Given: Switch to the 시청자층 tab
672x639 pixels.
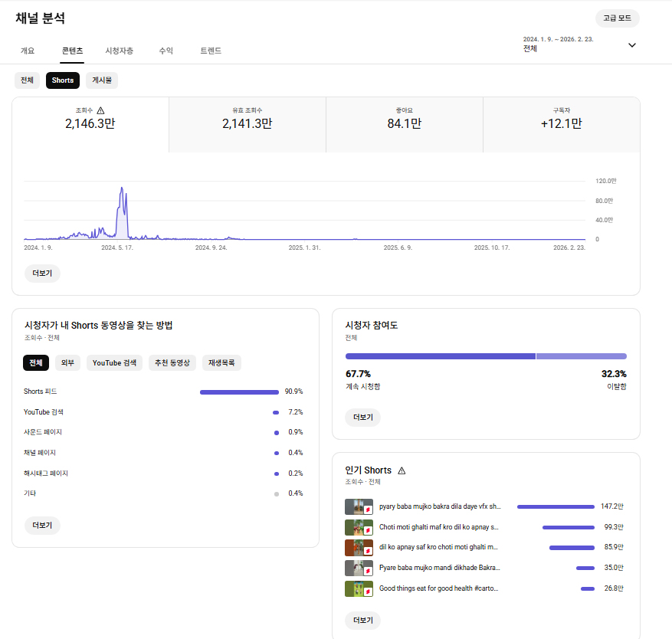Looking at the screenshot, I should click(x=120, y=51).
